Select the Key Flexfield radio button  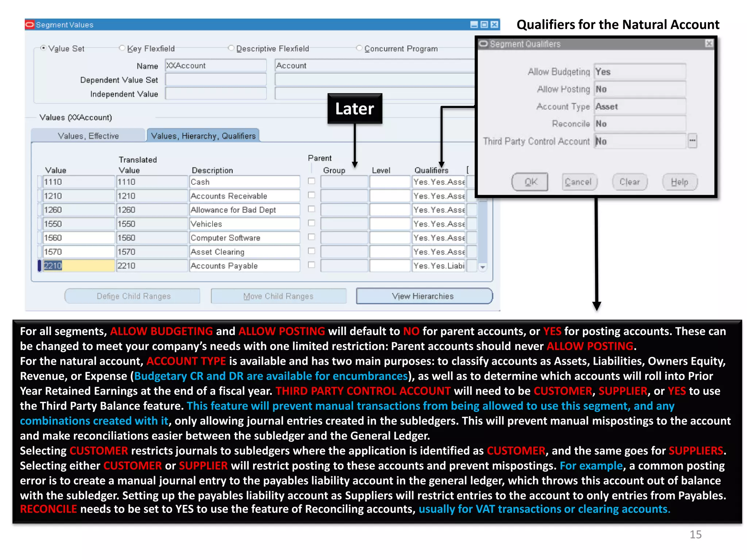pyautogui.click(x=122, y=48)
